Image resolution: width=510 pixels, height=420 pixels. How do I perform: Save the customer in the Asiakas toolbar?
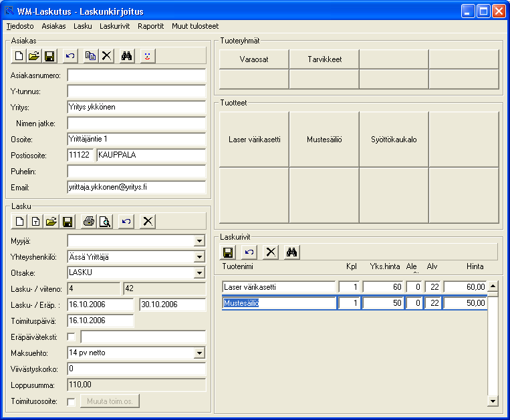49,56
